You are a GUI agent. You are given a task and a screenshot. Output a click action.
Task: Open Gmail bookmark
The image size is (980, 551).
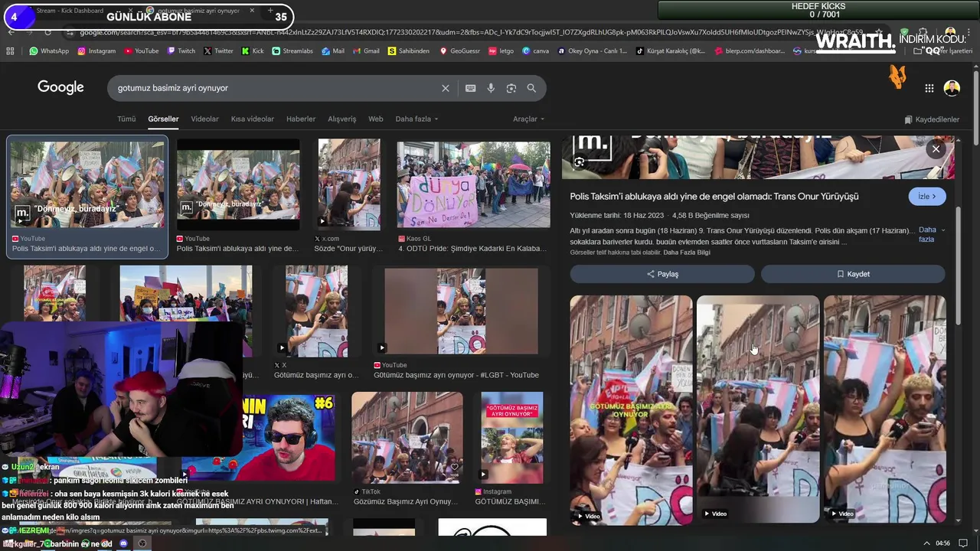click(366, 51)
